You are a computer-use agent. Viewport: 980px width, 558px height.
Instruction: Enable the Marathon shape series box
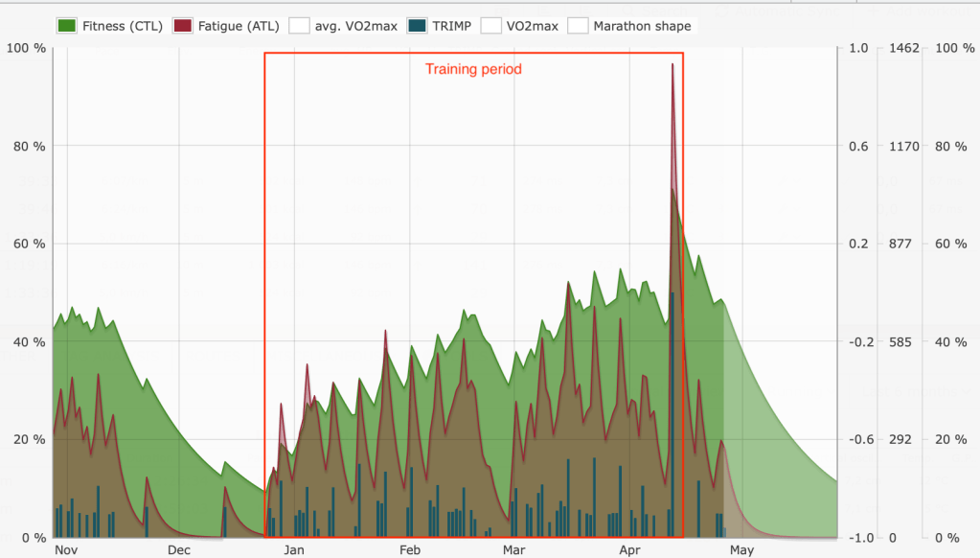point(578,26)
